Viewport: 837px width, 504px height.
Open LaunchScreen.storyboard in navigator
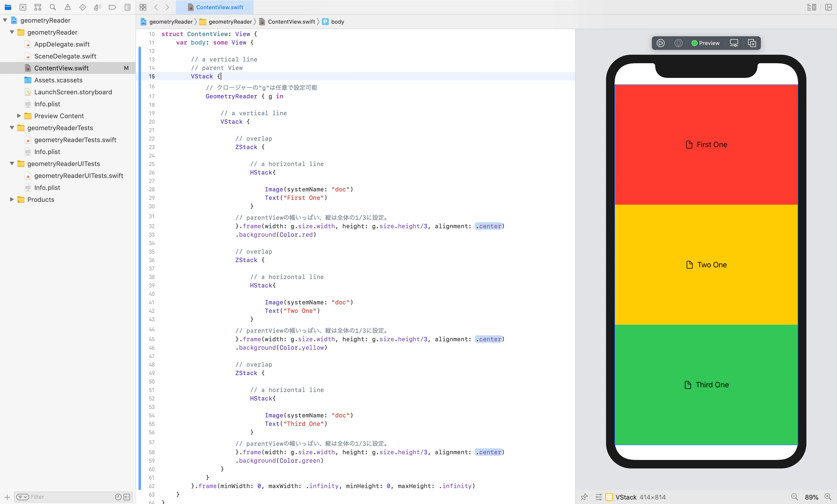click(73, 92)
